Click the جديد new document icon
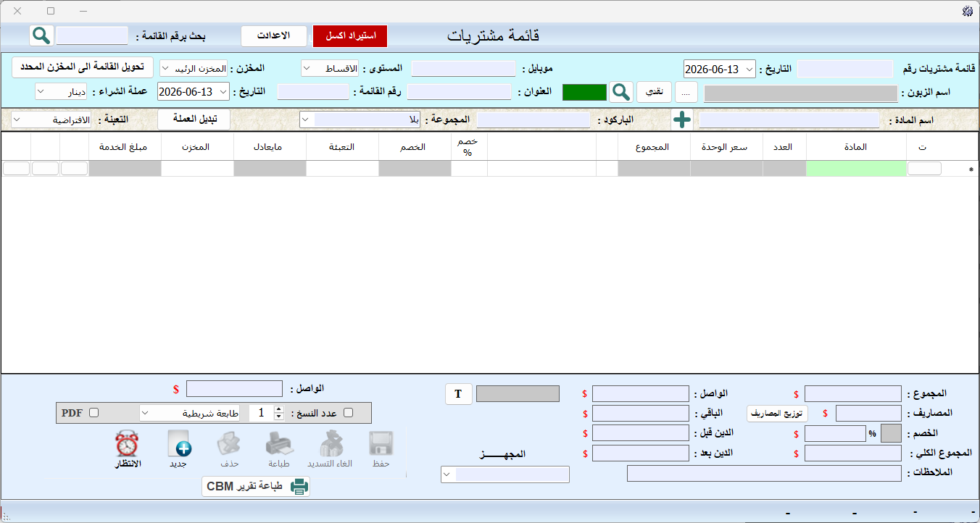This screenshot has height=523, width=980. 178,449
